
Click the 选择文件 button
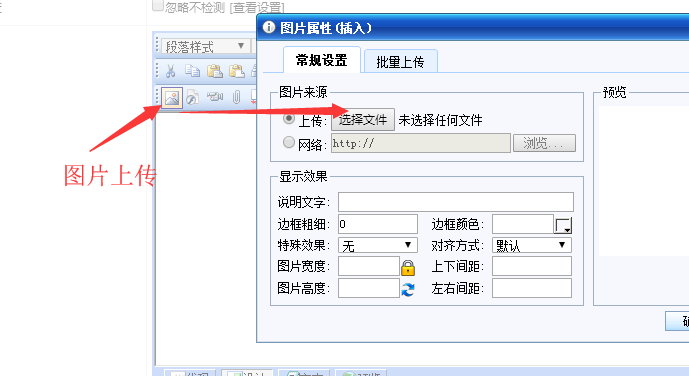[363, 119]
